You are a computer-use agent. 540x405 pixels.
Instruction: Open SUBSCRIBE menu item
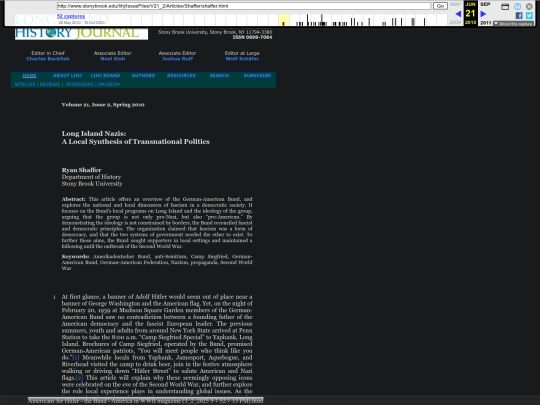(x=257, y=75)
